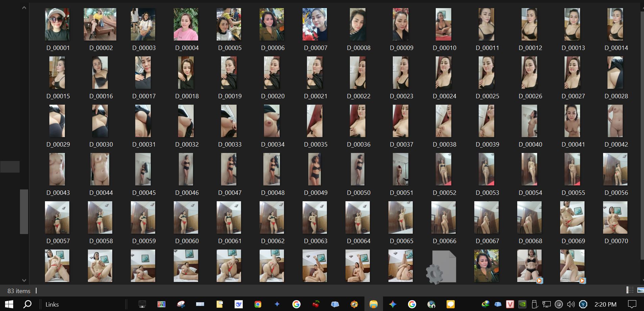Select file named D_00002
The width and height of the screenshot is (644, 311).
pyautogui.click(x=100, y=30)
